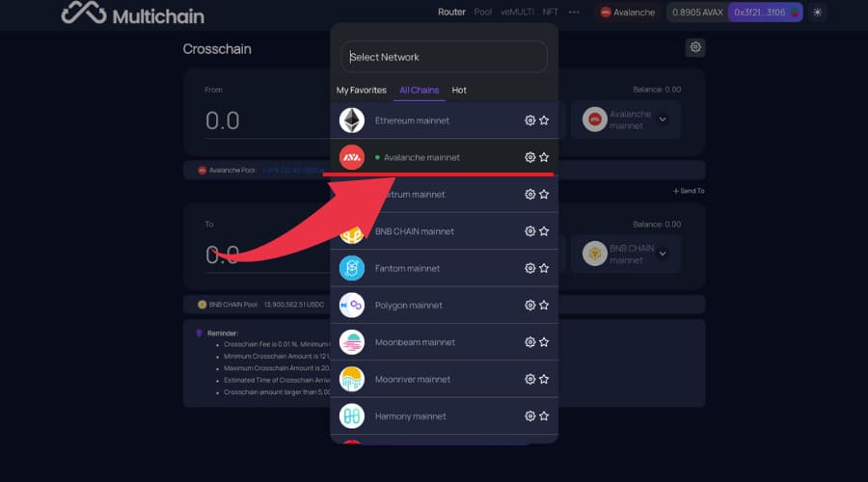Select the Moonriver mainnet icon

point(351,379)
